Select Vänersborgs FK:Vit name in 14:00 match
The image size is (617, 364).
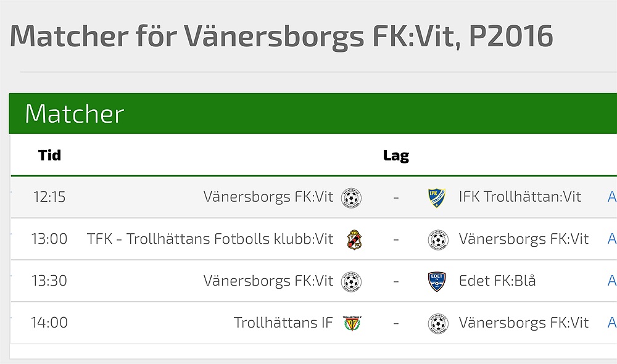tap(524, 323)
